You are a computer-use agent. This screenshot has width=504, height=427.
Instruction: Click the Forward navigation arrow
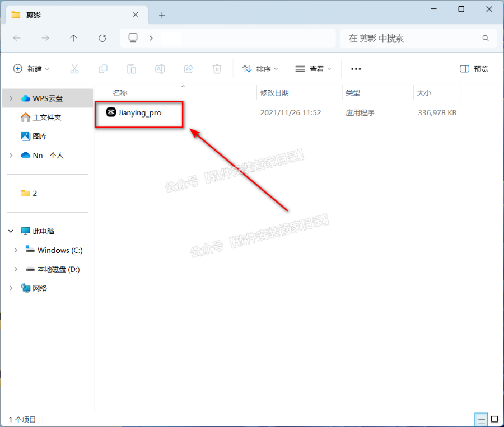click(x=45, y=38)
